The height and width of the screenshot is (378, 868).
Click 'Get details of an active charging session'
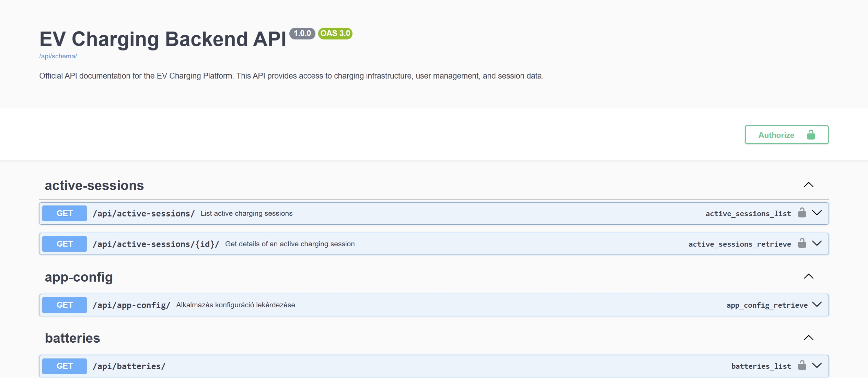coord(290,244)
